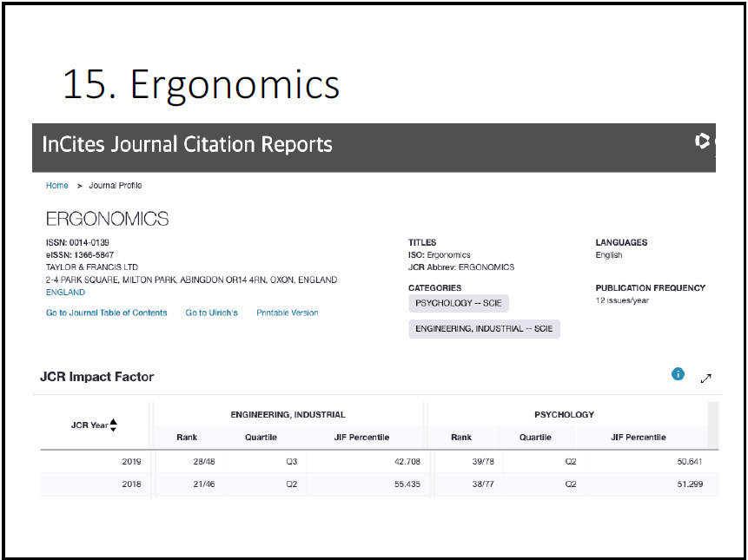Image resolution: width=748 pixels, height=560 pixels.
Task: Follow the ENGLAND country link
Action: pyautogui.click(x=65, y=293)
